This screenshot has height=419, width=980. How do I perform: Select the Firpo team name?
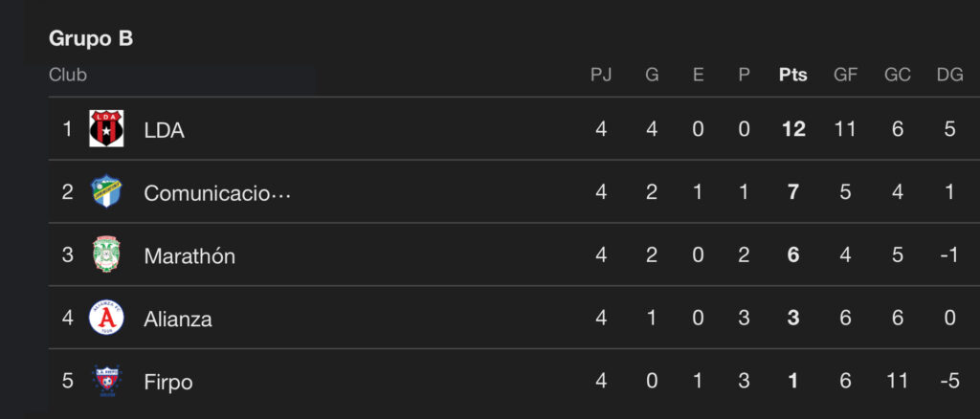[x=168, y=383]
